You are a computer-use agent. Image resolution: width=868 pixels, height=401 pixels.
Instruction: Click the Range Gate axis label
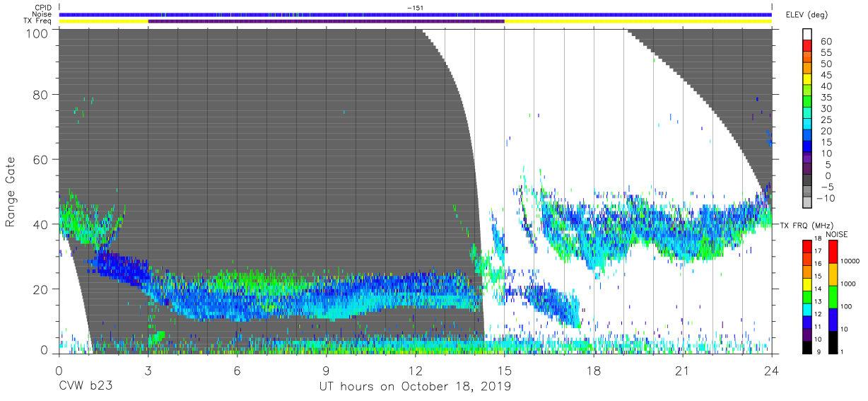pyautogui.click(x=11, y=191)
